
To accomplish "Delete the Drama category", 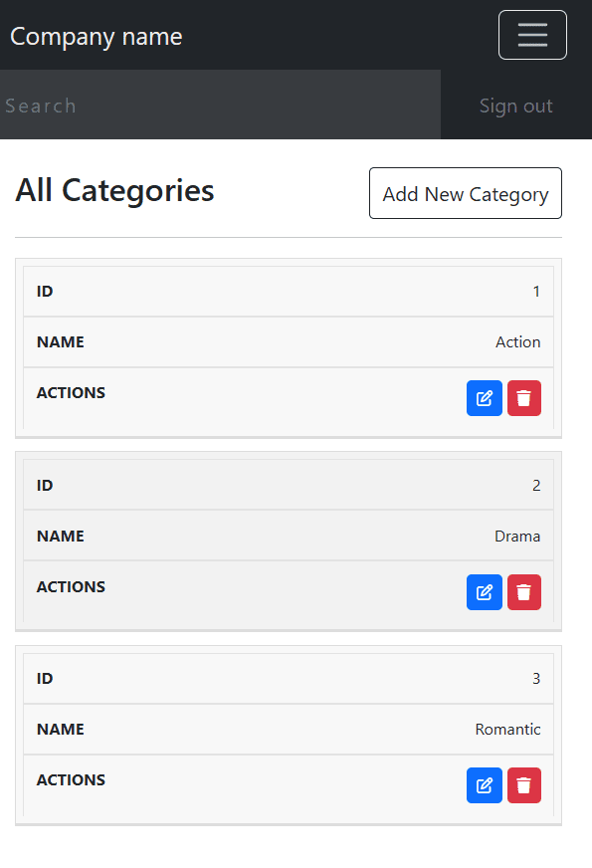I will pyautogui.click(x=524, y=592).
